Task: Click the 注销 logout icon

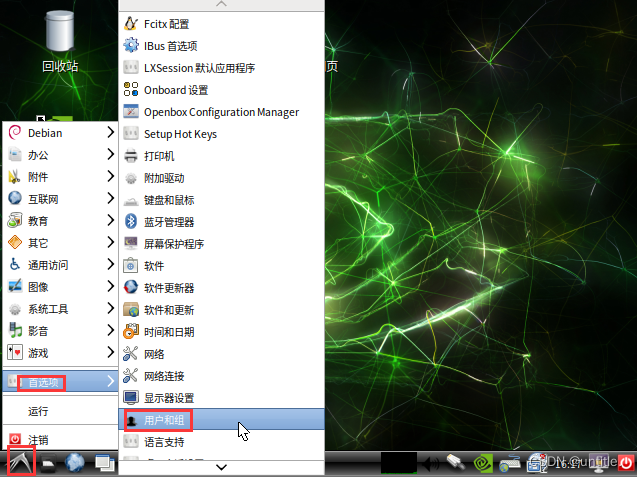Action: click(x=15, y=439)
